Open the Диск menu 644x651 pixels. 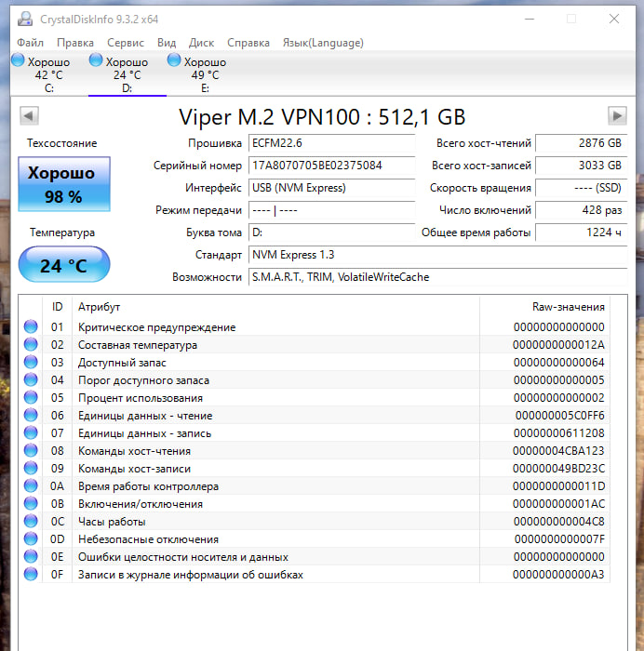click(202, 43)
